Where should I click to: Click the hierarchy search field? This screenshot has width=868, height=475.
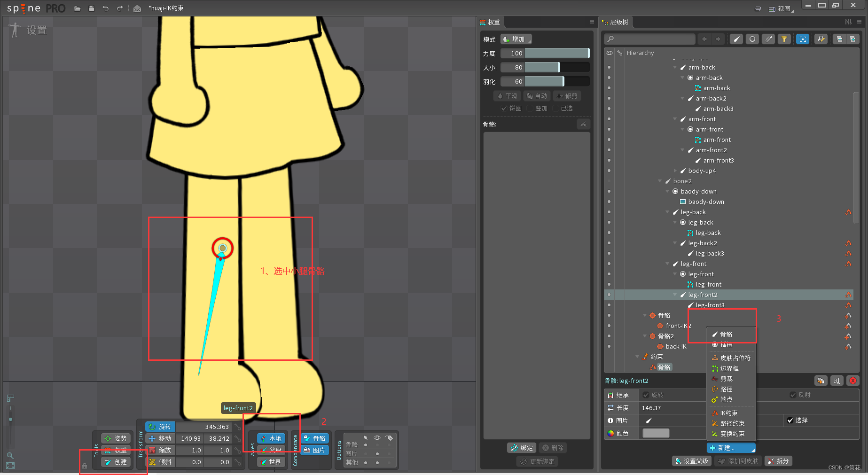tap(649, 39)
